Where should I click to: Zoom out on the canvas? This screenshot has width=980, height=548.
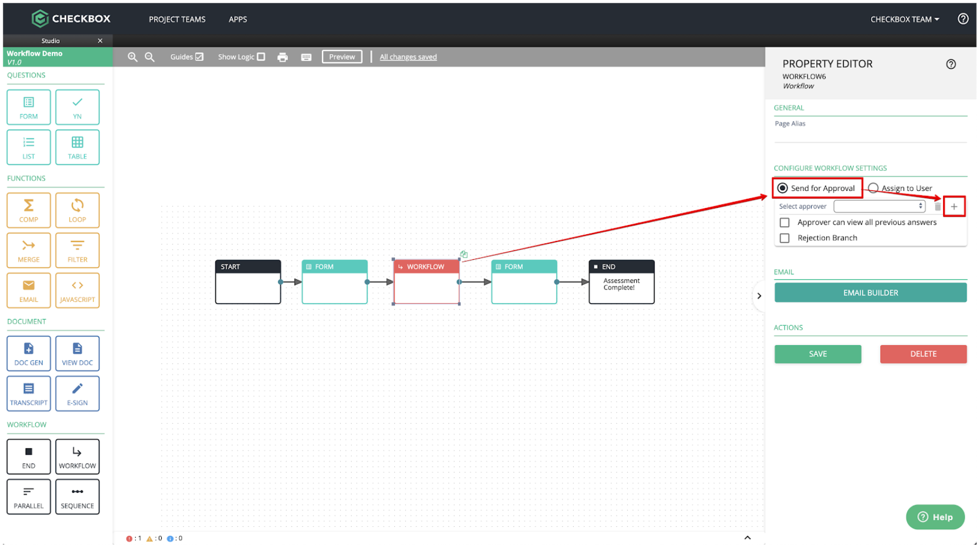tap(150, 57)
